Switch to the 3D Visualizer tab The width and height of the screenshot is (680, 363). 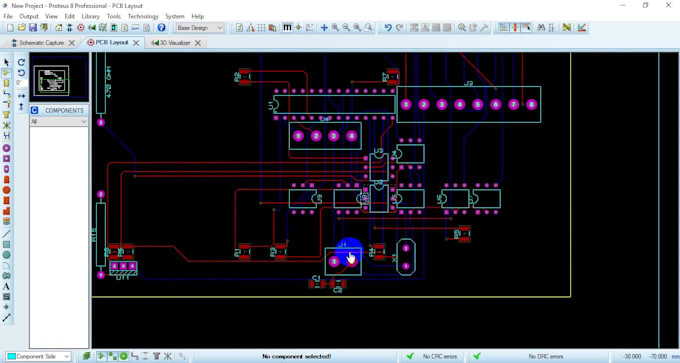(x=175, y=43)
